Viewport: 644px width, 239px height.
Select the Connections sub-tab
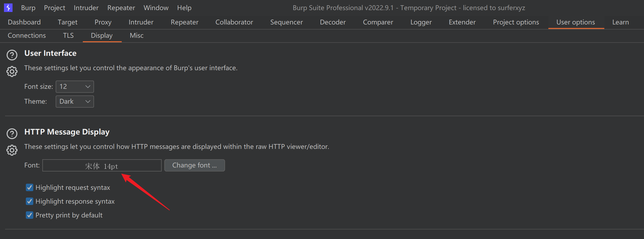pos(27,35)
